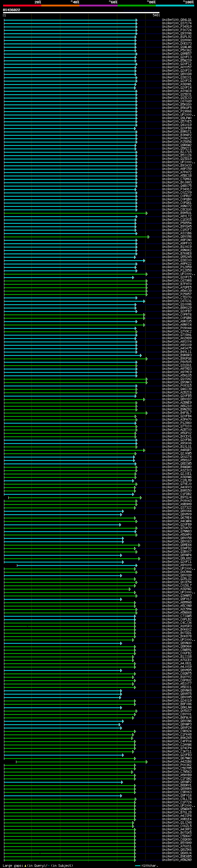Open the UniRef100_Q38IX1 entry
This screenshot has height=868, width=197.
[x=177, y=78]
